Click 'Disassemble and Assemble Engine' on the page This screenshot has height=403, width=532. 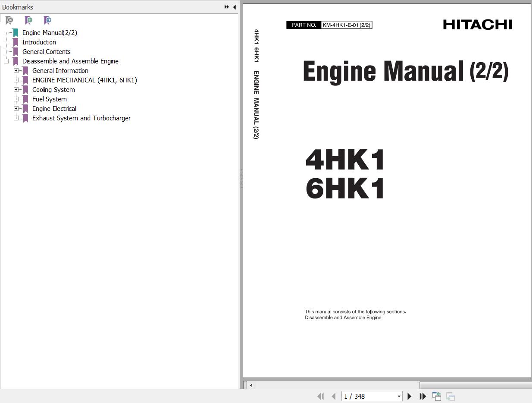click(x=343, y=318)
